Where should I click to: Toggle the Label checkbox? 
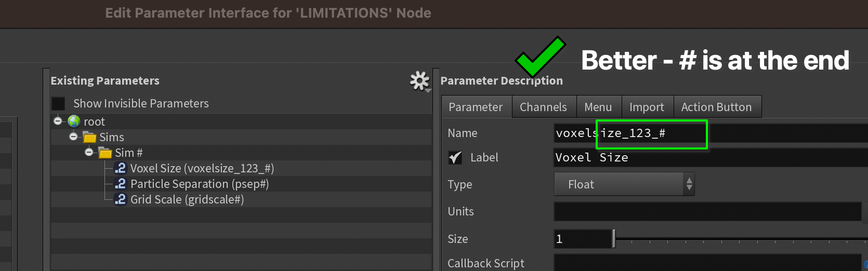coord(455,158)
